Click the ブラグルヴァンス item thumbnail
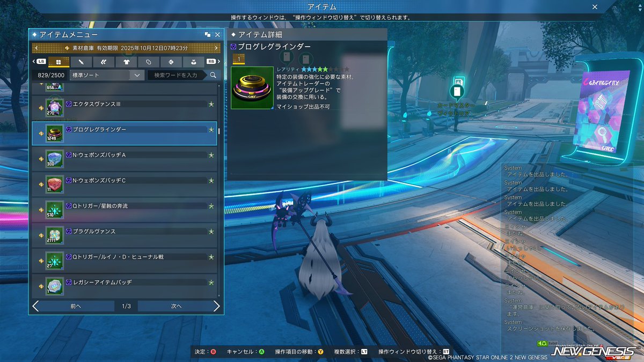This screenshot has width=644, height=362. click(55, 235)
